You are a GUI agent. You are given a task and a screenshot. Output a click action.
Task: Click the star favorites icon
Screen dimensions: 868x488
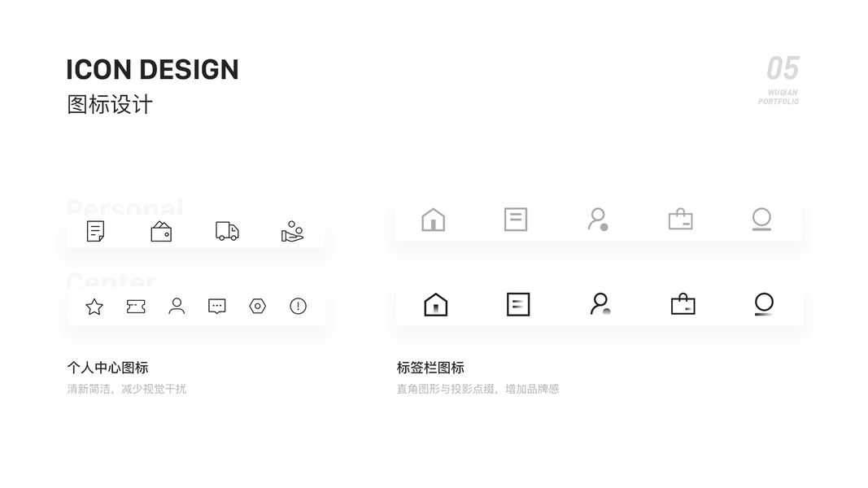click(94, 306)
